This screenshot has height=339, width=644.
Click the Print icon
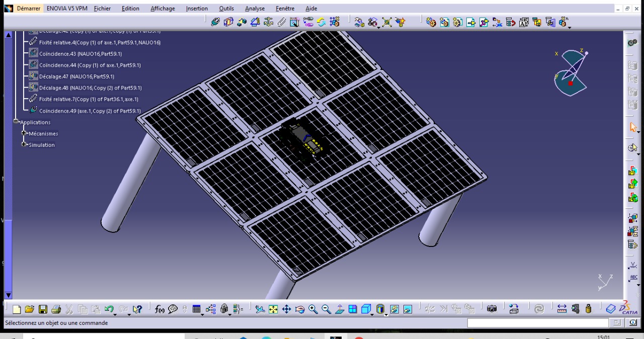point(56,309)
